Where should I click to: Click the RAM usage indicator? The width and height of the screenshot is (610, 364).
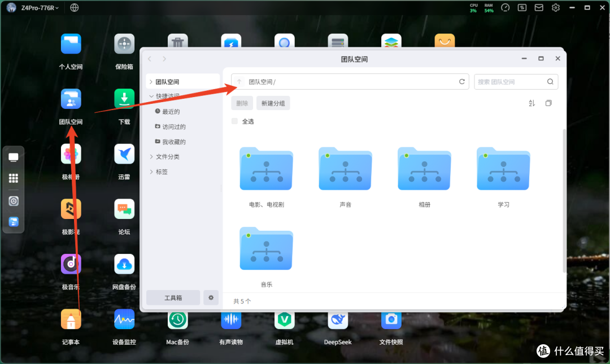click(489, 8)
